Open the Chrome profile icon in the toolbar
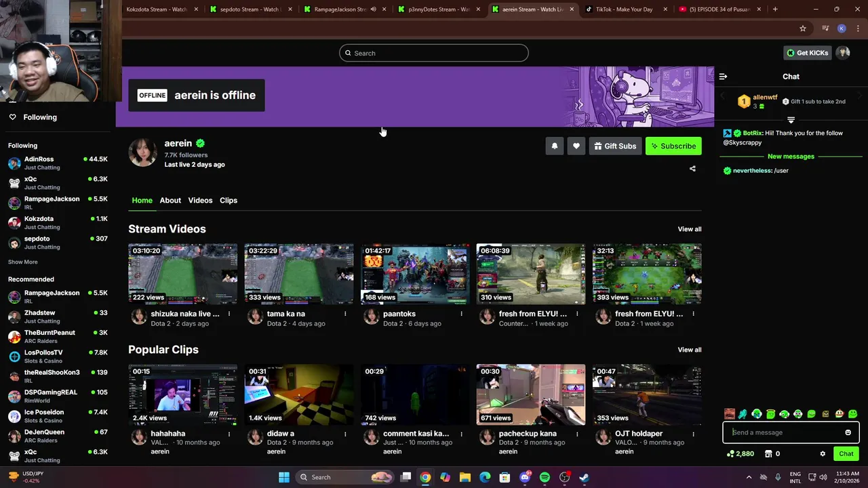This screenshot has width=868, height=488. (842, 28)
